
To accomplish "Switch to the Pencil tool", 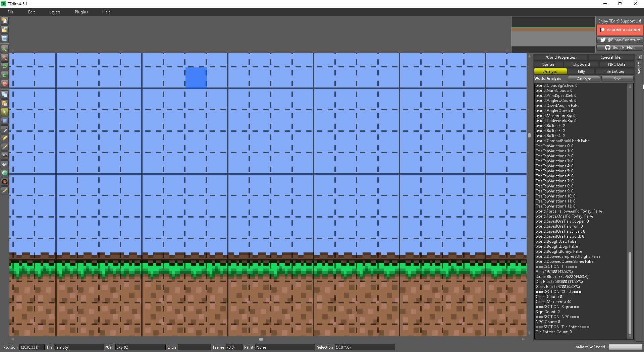I will [x=5, y=138].
